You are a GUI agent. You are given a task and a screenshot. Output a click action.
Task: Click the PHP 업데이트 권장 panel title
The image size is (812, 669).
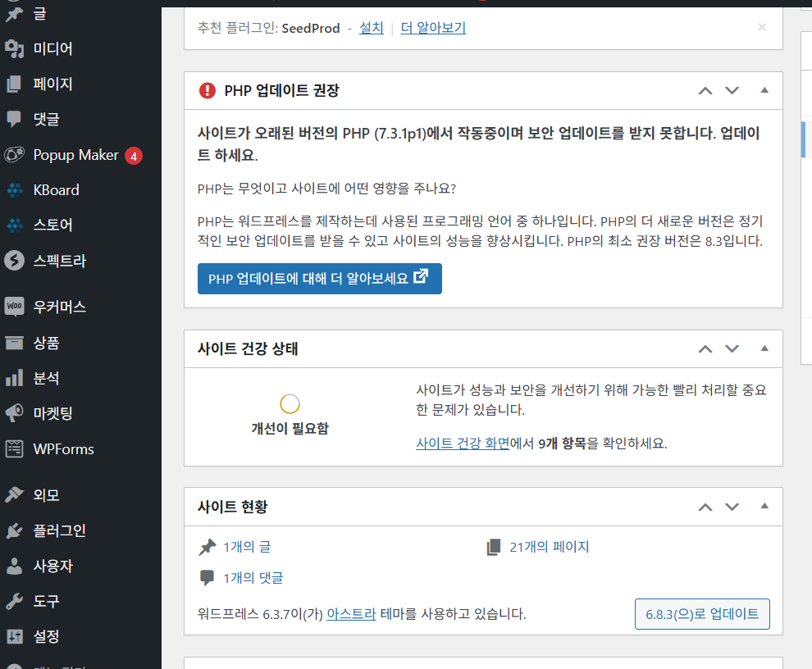point(281,91)
